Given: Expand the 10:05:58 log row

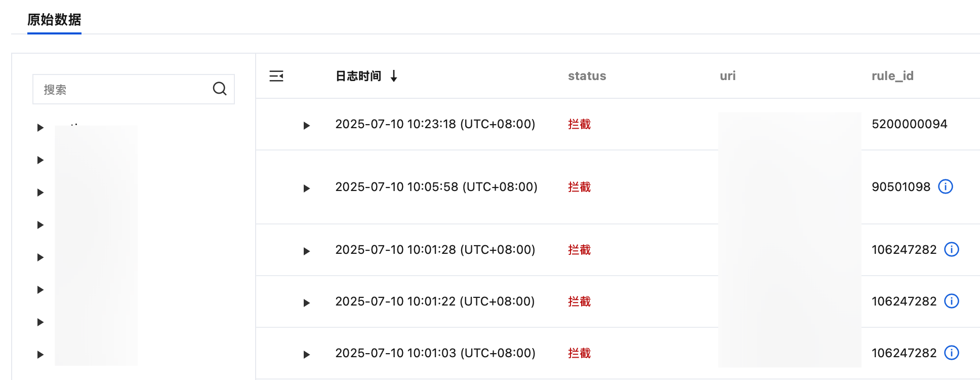Looking at the screenshot, I should [306, 188].
